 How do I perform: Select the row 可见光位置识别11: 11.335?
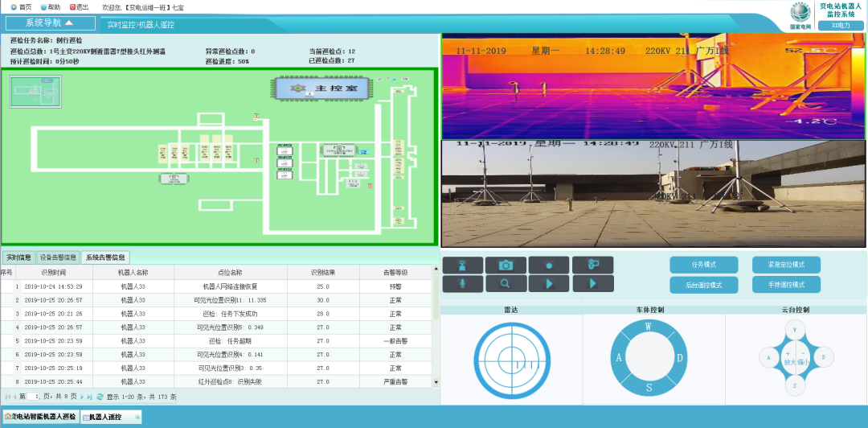coord(216,300)
